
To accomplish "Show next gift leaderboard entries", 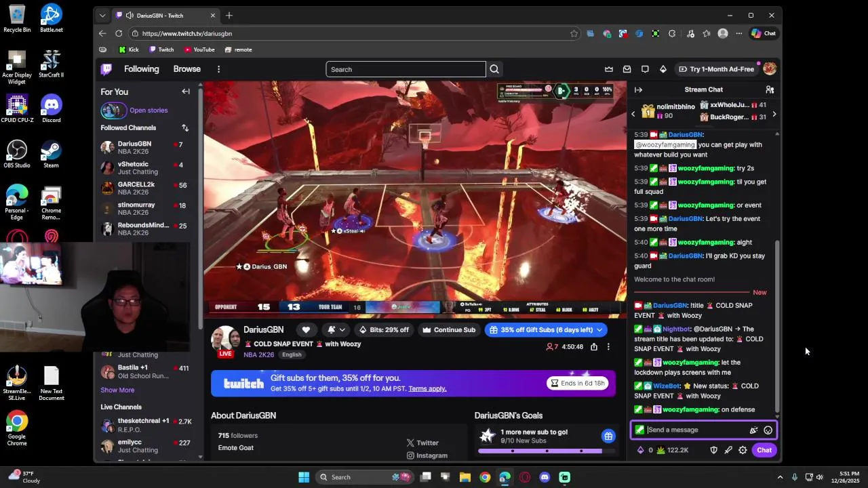I will point(774,114).
